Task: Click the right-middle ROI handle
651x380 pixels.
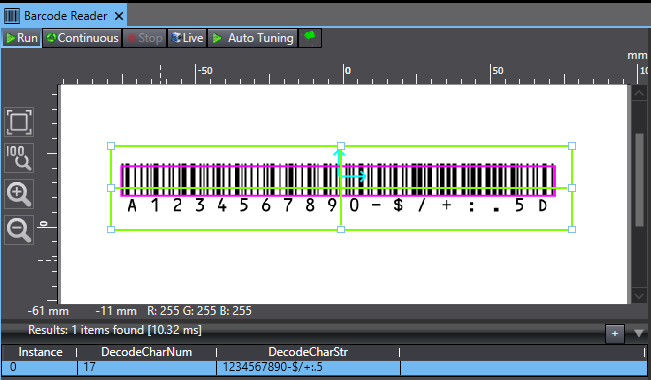Action: point(572,188)
